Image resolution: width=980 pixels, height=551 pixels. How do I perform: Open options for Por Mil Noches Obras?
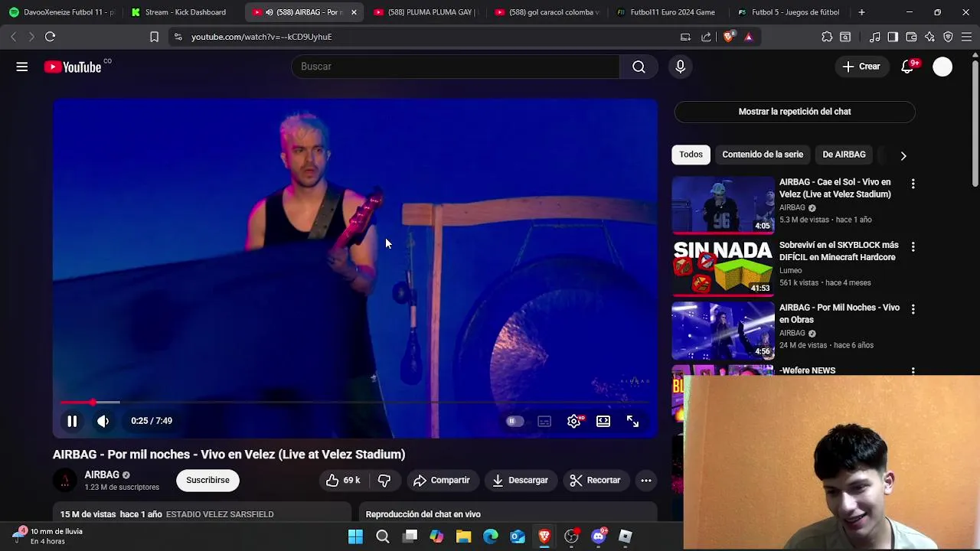pyautogui.click(x=913, y=309)
